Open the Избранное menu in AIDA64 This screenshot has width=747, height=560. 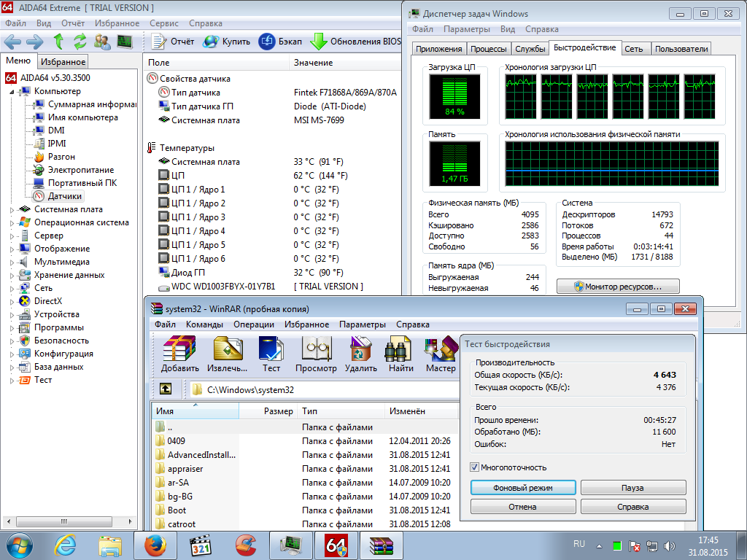point(117,23)
